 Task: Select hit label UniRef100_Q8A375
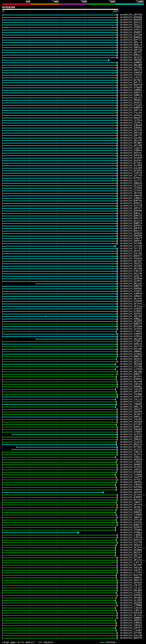click(131, 638)
